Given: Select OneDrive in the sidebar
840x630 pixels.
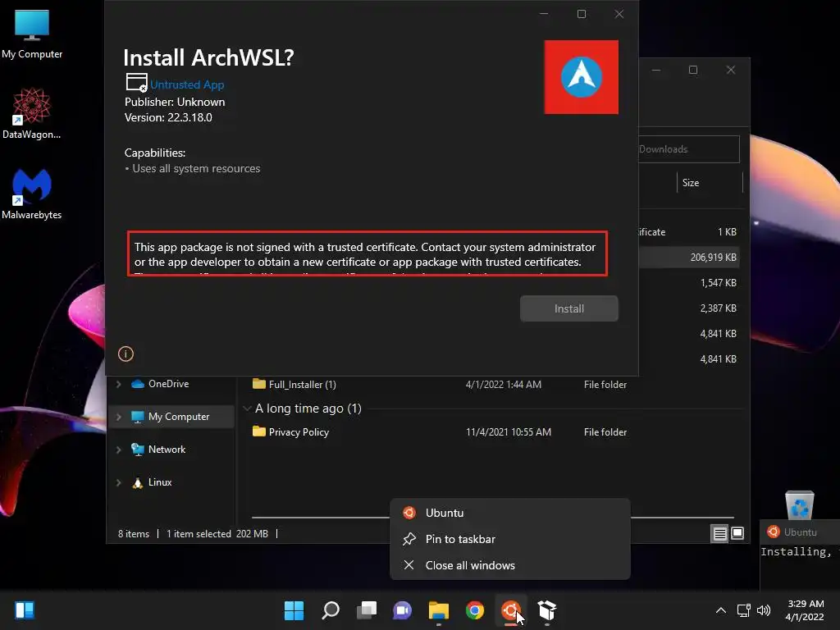Looking at the screenshot, I should pyautogui.click(x=168, y=384).
